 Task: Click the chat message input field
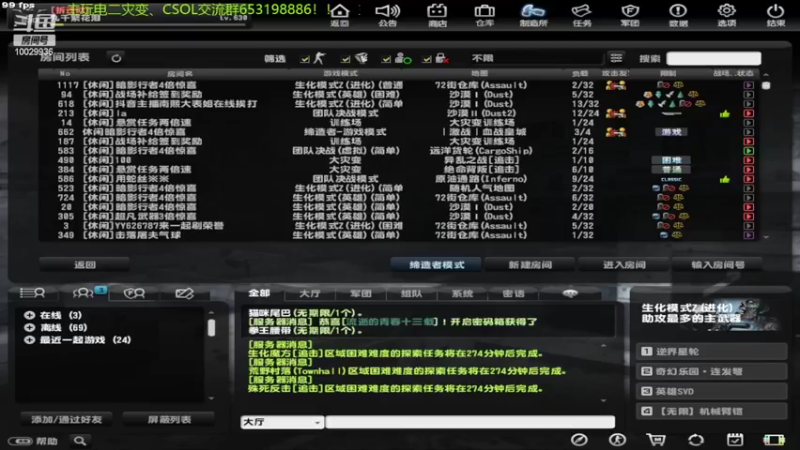tap(470, 422)
